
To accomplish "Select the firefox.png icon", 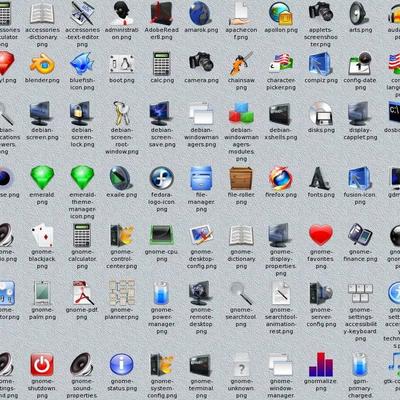I will pyautogui.click(x=281, y=178).
